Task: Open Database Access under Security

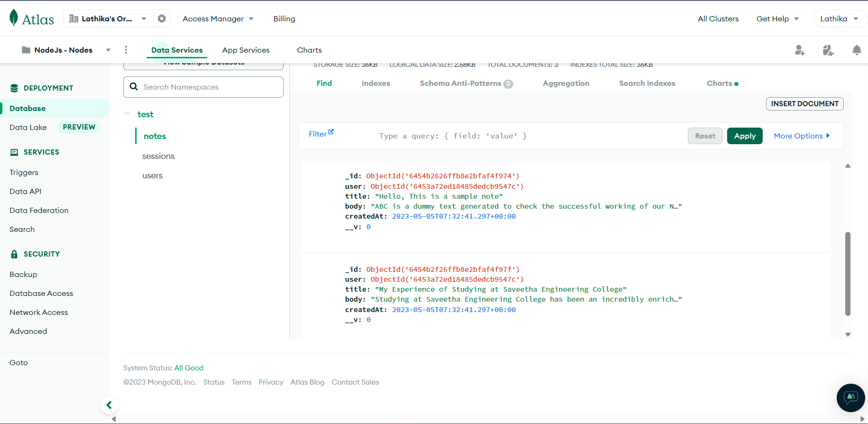Action: 41,294
